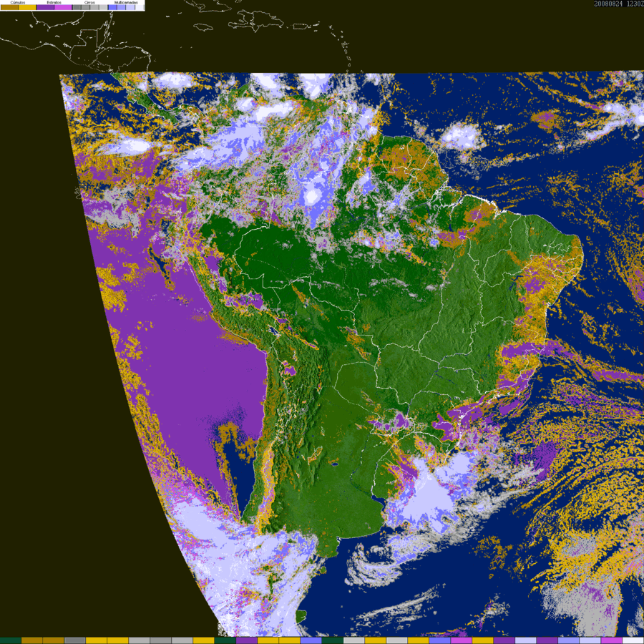644x644 pixels.
Task: Click the dark purple Estratos legend swatch
Action: tap(46, 7)
